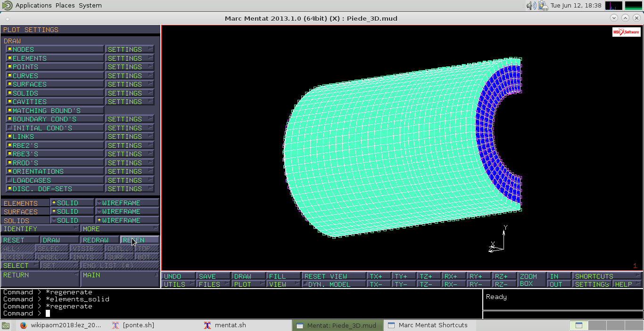Click RY- rotate button
Viewport: 644px width, 331px height.
tap(479, 284)
